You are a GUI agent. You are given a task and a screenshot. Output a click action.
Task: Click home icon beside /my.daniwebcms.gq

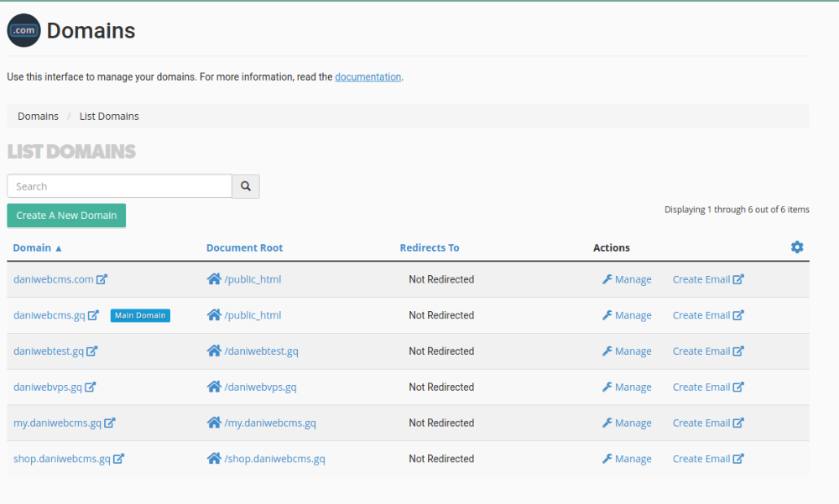pos(214,422)
